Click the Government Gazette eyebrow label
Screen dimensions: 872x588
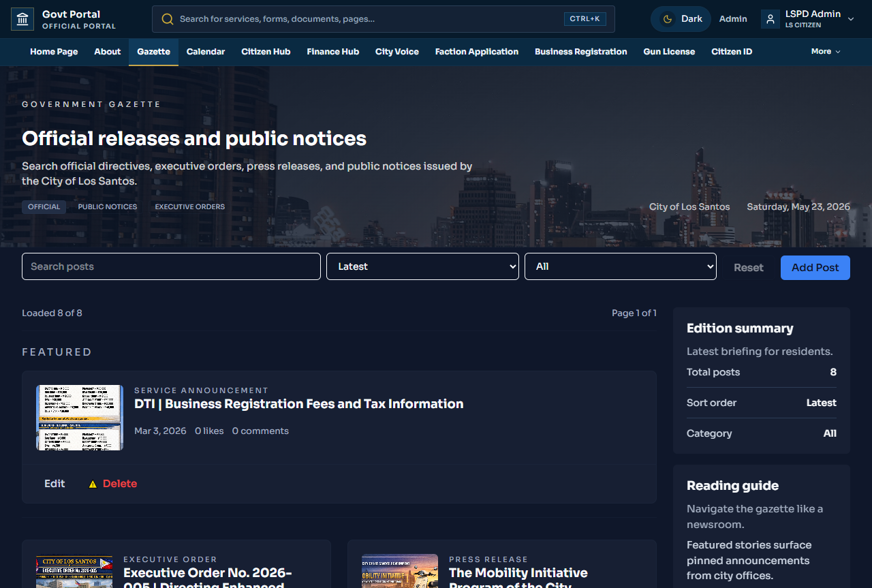[x=91, y=105]
